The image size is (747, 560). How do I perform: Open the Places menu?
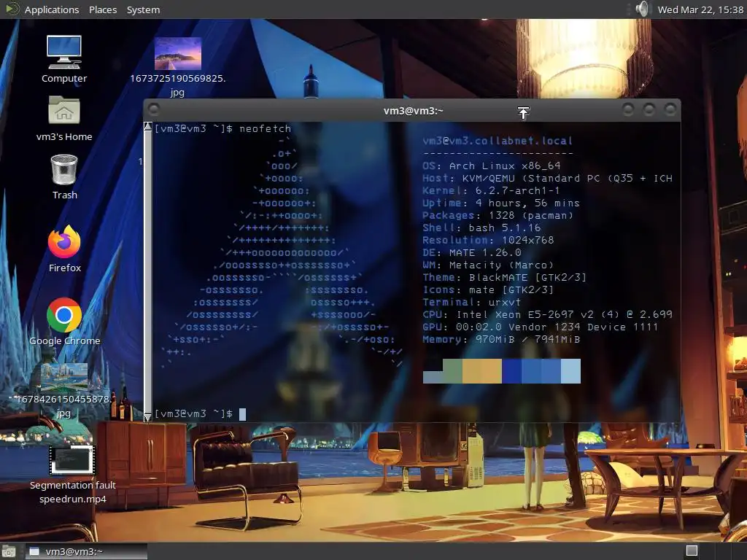point(102,9)
